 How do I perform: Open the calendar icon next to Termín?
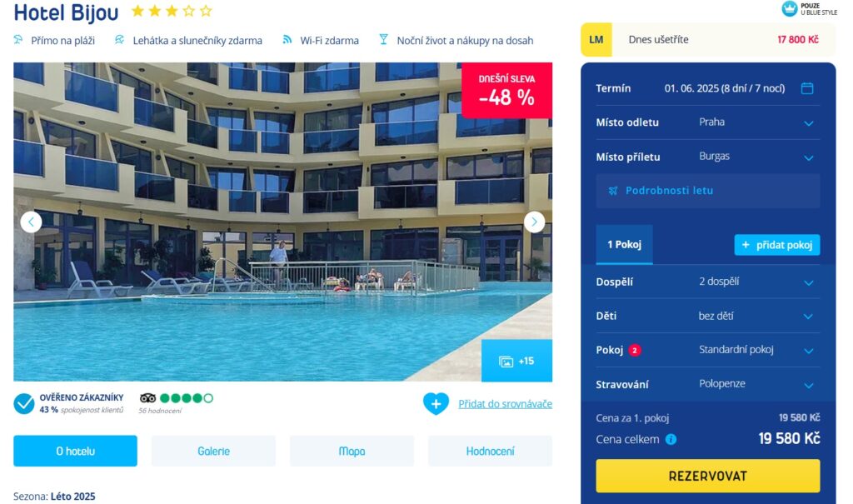point(807,88)
